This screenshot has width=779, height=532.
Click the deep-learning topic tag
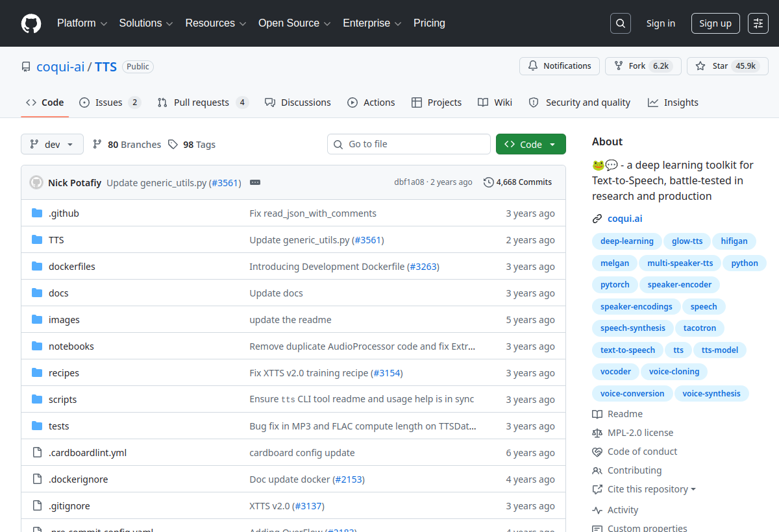627,241
